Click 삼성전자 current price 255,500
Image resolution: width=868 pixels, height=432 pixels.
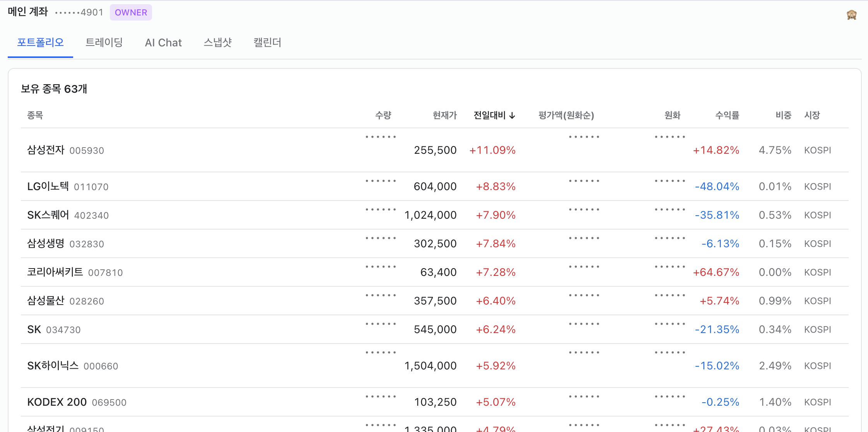pos(435,150)
